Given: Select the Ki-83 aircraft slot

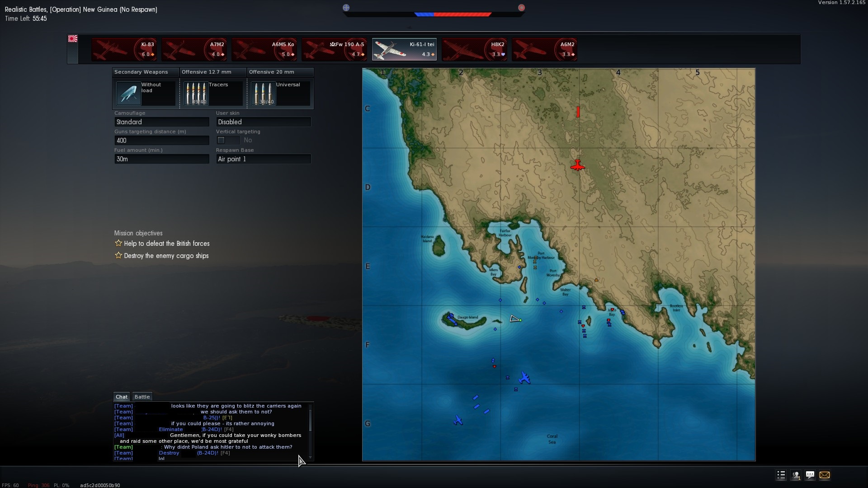Looking at the screenshot, I should [124, 50].
